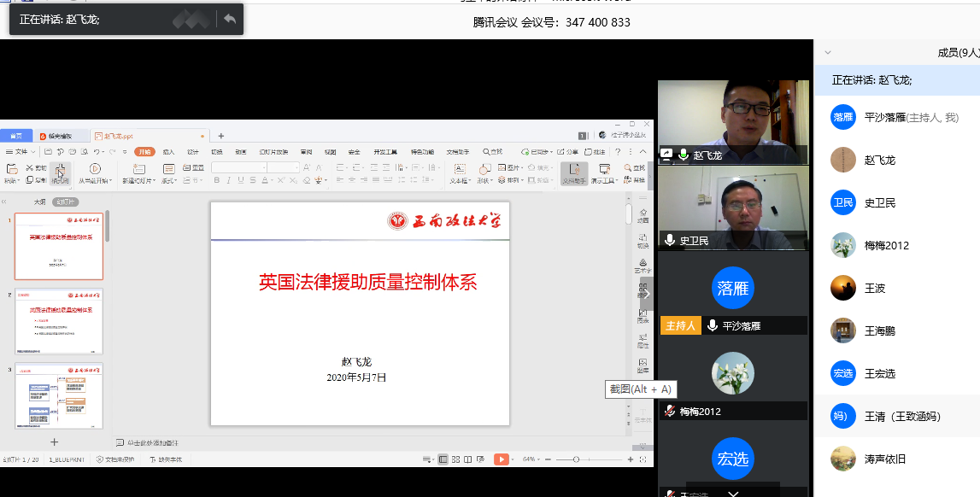This screenshot has height=497, width=980.
Task: Click the notes placeholder text below slide
Action: pos(152,442)
